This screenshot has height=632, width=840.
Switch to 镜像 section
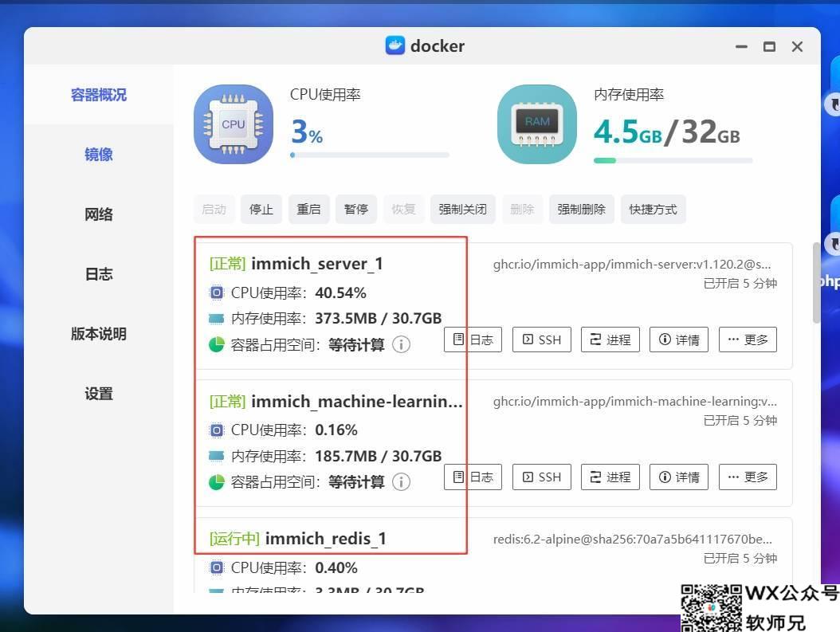pos(99,155)
